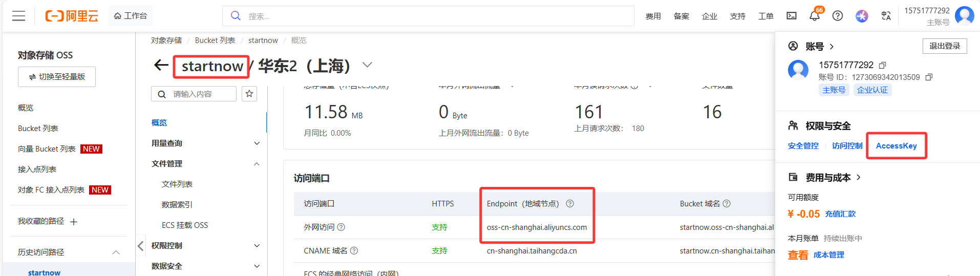Open the hamburger navigation menu
The image size is (980, 276).
(x=19, y=16)
